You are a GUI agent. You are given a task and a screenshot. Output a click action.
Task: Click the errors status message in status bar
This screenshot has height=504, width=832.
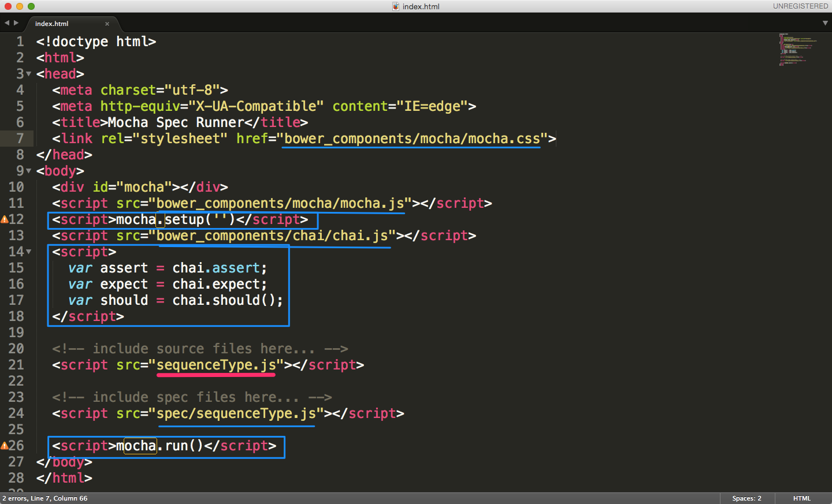point(45,498)
